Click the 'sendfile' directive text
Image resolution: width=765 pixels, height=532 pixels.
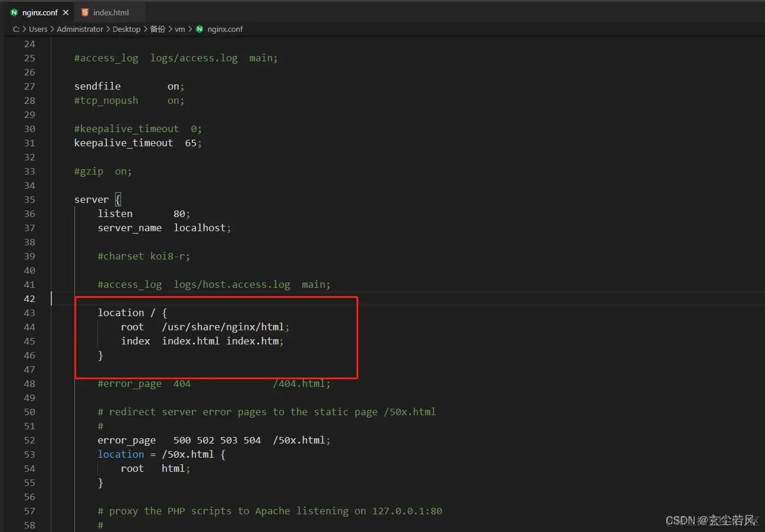(x=97, y=86)
